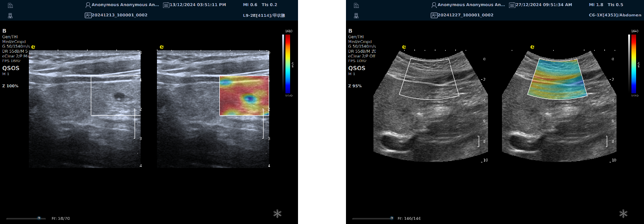Click the L9-2E probe preset label
The height and width of the screenshot is (224, 644).
coord(264,15)
